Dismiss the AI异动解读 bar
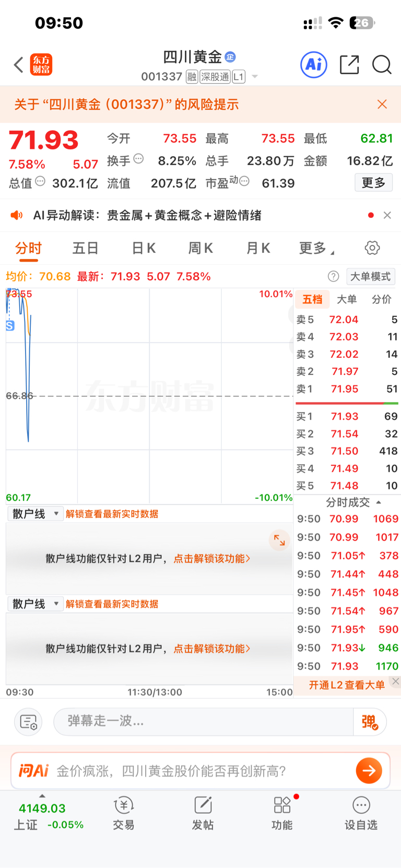The width and height of the screenshot is (401, 868). [x=387, y=215]
